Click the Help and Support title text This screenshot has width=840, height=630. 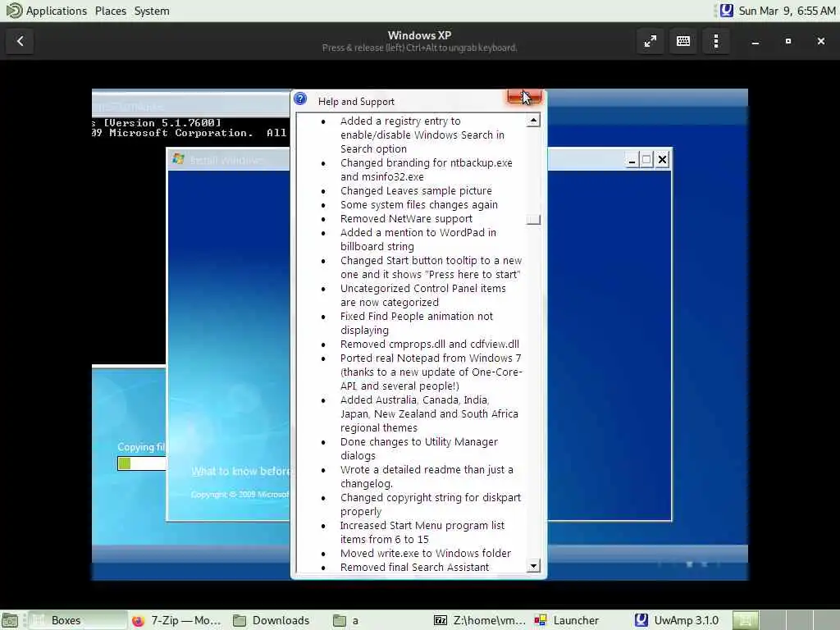pyautogui.click(x=356, y=101)
